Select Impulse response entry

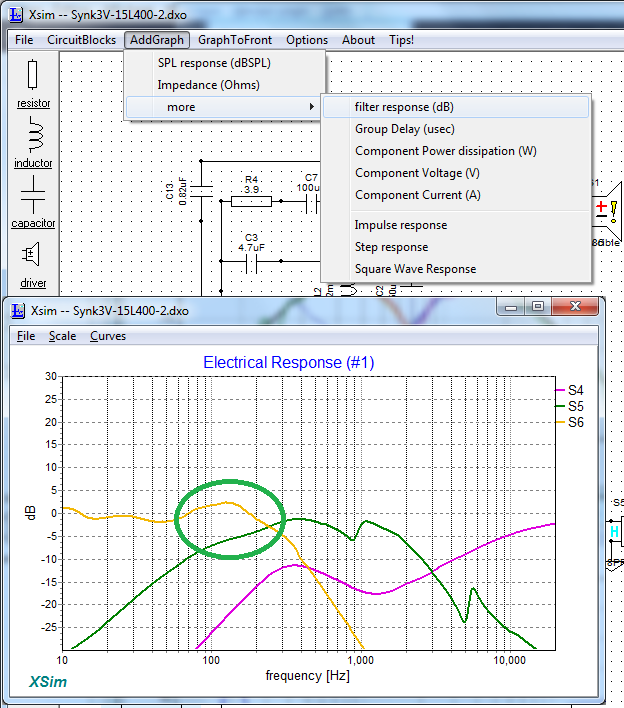click(x=456, y=225)
